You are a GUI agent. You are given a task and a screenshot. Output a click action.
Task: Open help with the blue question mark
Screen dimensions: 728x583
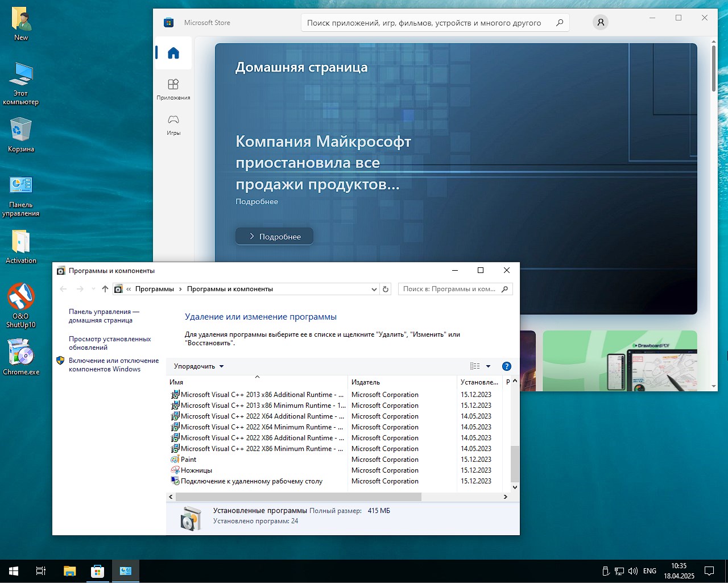507,366
